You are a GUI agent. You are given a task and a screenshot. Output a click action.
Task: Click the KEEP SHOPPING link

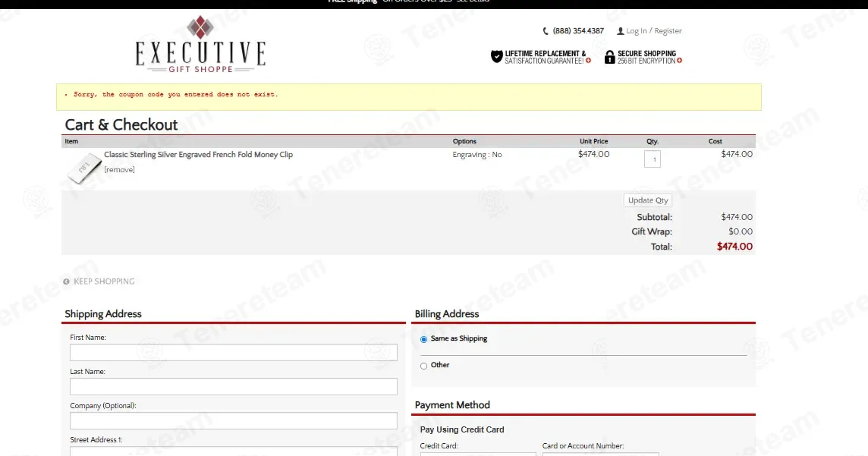[104, 281]
